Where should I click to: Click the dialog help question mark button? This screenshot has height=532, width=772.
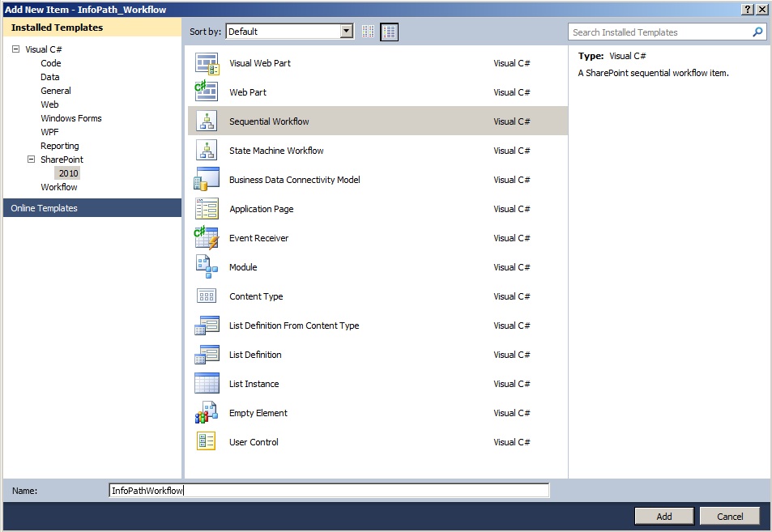(x=748, y=10)
